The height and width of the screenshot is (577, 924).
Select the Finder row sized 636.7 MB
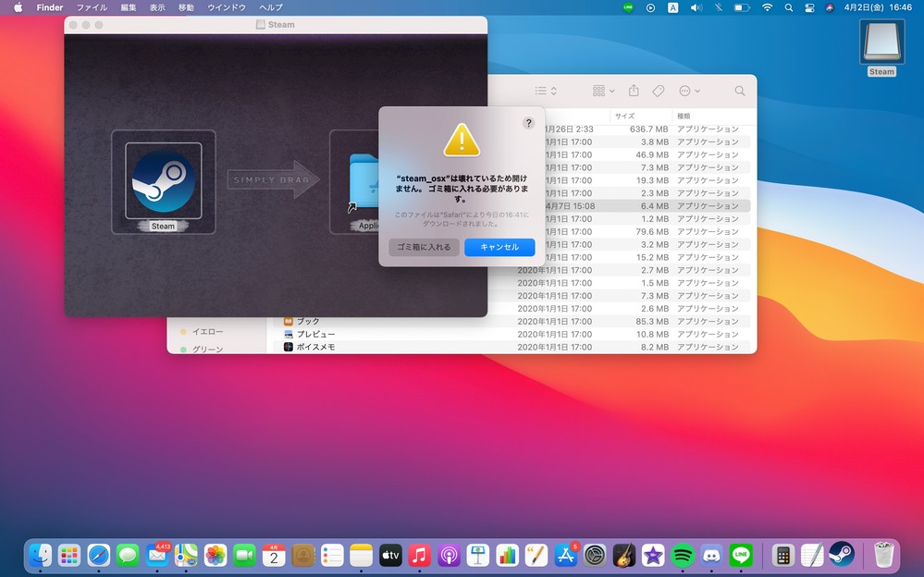647,129
